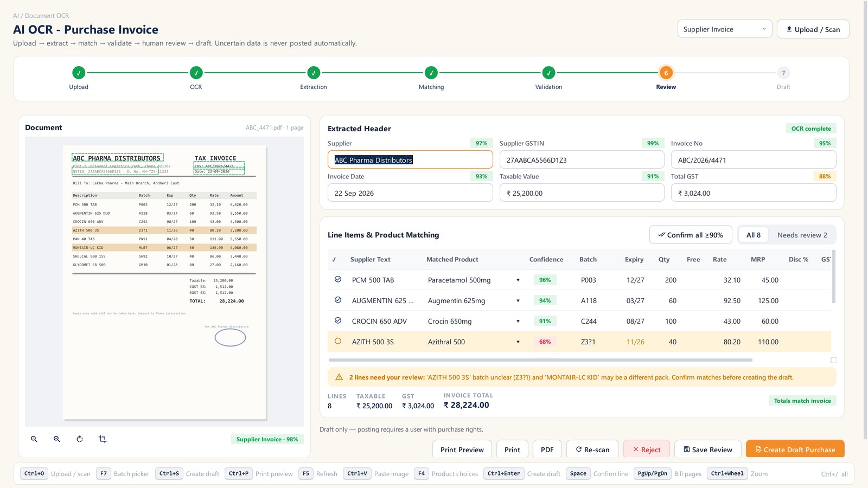This screenshot has height=488, width=868.
Task: Click the small checkbox beside horizontal scrollbar
Action: 834,360
